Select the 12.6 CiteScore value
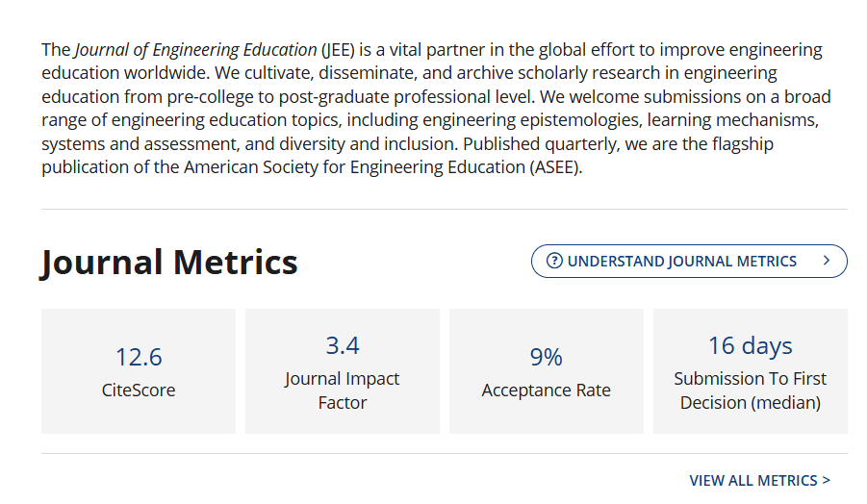The width and height of the screenshot is (867, 504). (139, 357)
